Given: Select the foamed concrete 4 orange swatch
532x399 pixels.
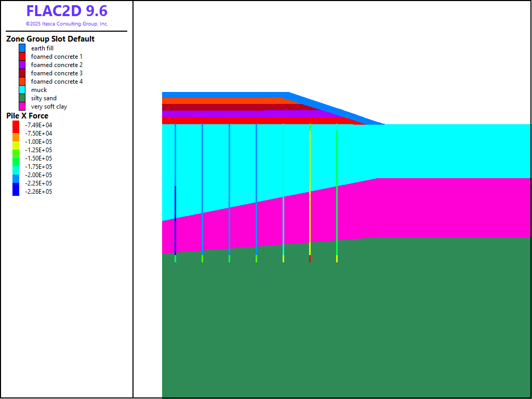Looking at the screenshot, I should click(22, 82).
